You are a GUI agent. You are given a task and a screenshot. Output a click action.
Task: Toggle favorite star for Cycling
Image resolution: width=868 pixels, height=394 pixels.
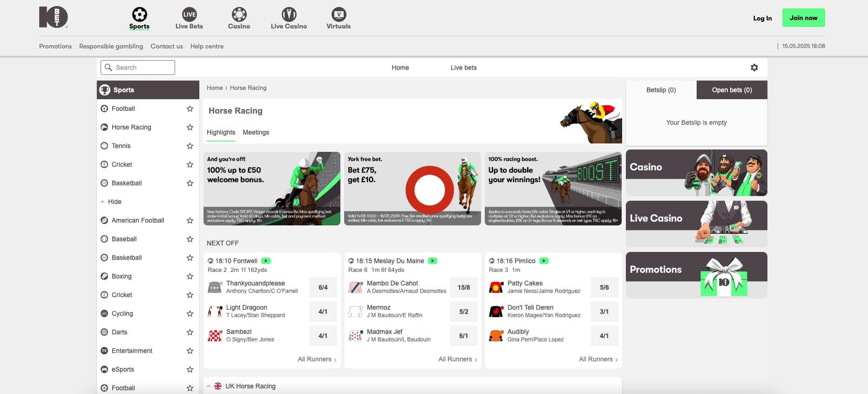pyautogui.click(x=190, y=313)
